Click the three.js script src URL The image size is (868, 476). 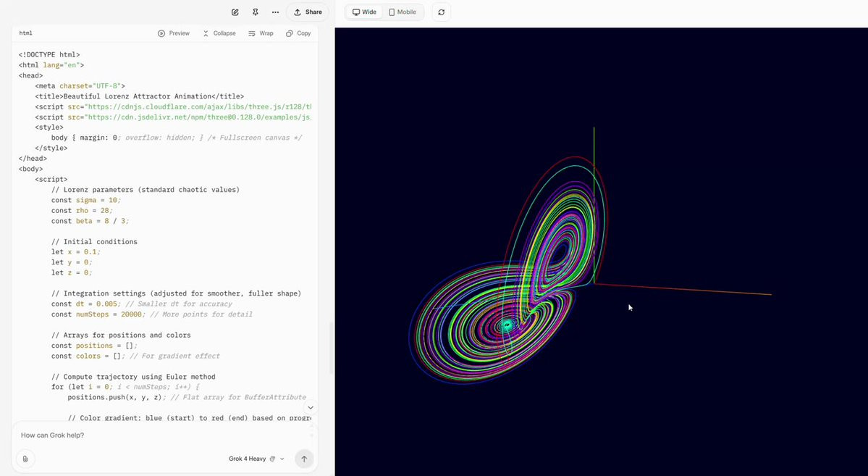pos(198,107)
